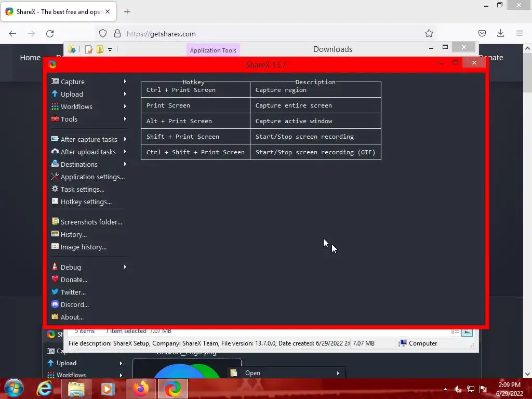
Task: Expand the Upload submenu arrow in ShareX 13.7
Action: [x=125, y=94]
